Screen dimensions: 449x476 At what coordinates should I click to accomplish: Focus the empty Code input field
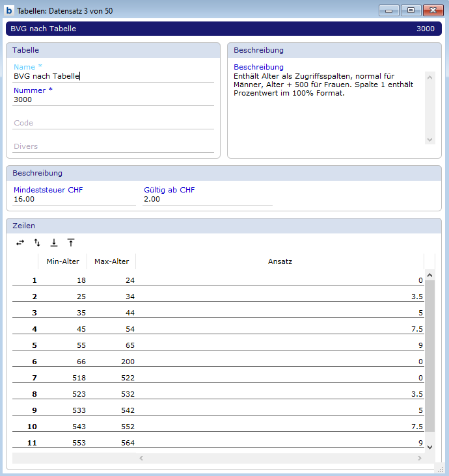113,123
